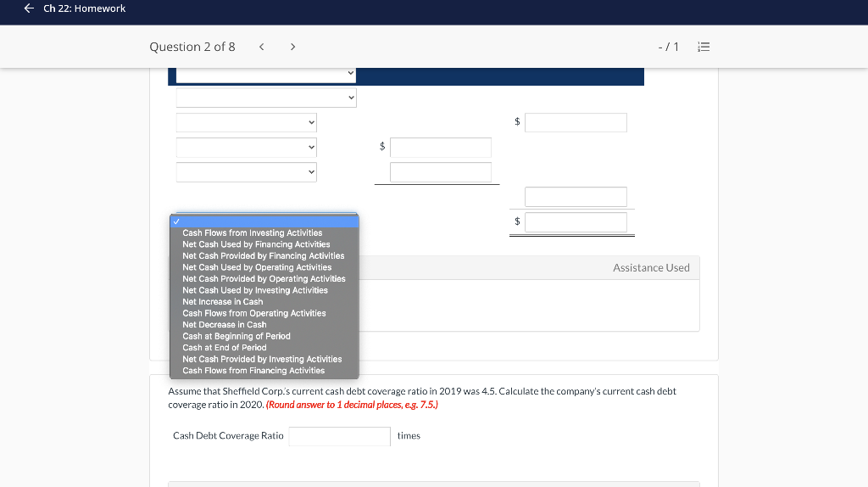Click the Question 2 of 8 label
Viewport: 868px width, 487px height.
coord(192,48)
